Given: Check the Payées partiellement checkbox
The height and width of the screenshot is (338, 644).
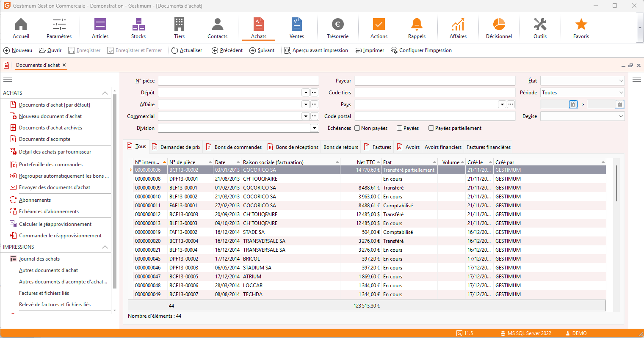Looking at the screenshot, I should tap(431, 128).
